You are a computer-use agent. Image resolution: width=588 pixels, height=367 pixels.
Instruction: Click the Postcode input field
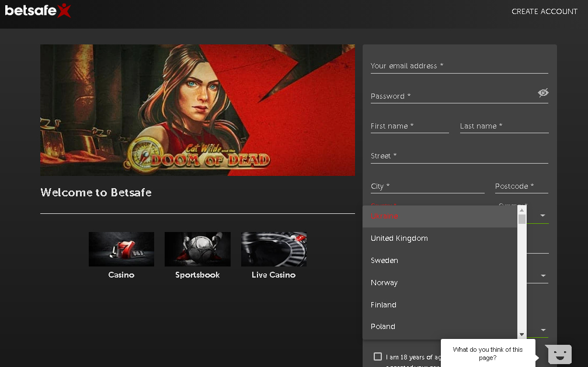(x=521, y=186)
